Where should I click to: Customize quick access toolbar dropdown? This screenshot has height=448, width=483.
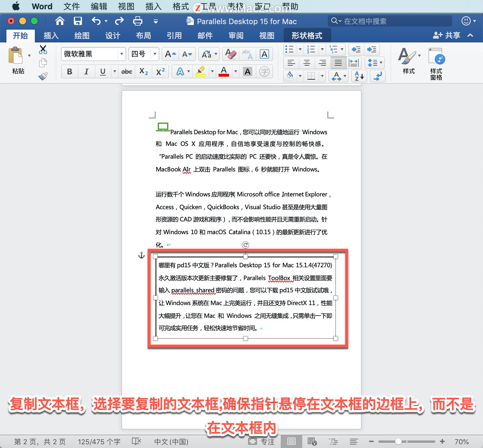pos(156,21)
